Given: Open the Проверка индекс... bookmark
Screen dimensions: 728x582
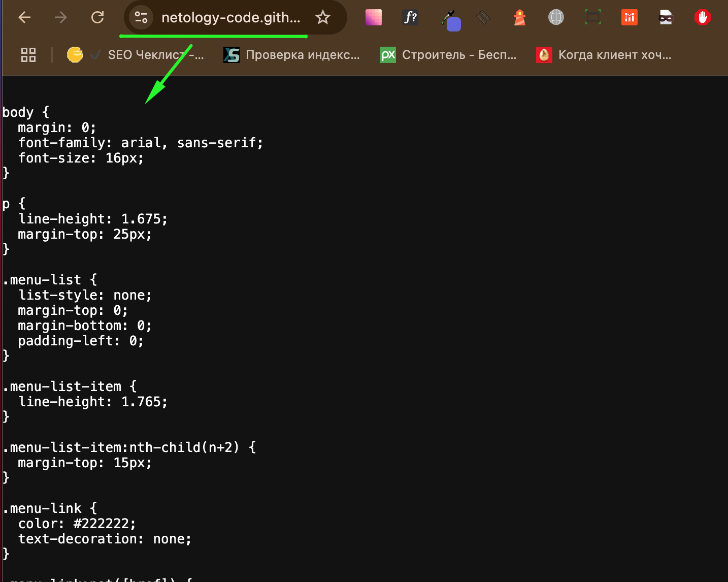Looking at the screenshot, I should (291, 55).
